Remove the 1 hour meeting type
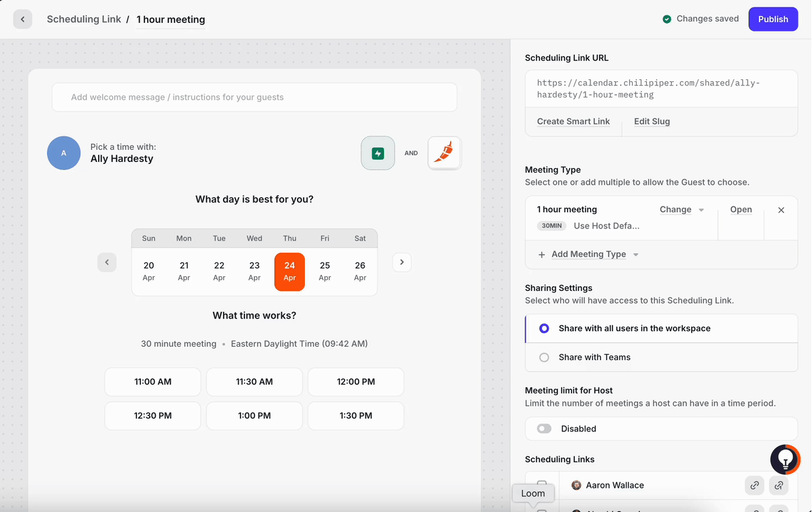This screenshot has width=812, height=512. 781,210
